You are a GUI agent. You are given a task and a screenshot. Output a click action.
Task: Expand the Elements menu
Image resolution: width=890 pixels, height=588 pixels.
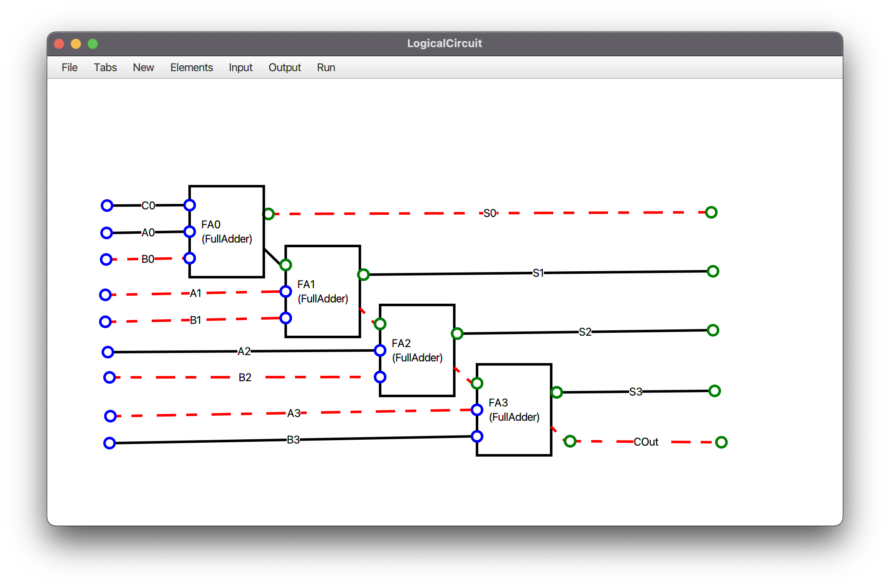coord(191,67)
